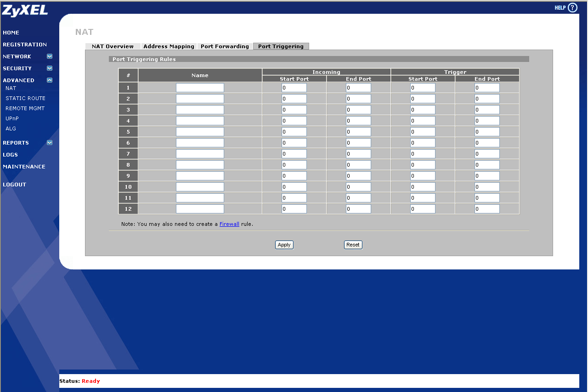This screenshot has height=392, width=588.
Task: Focus the Name field for rule 5
Action: tap(200, 132)
